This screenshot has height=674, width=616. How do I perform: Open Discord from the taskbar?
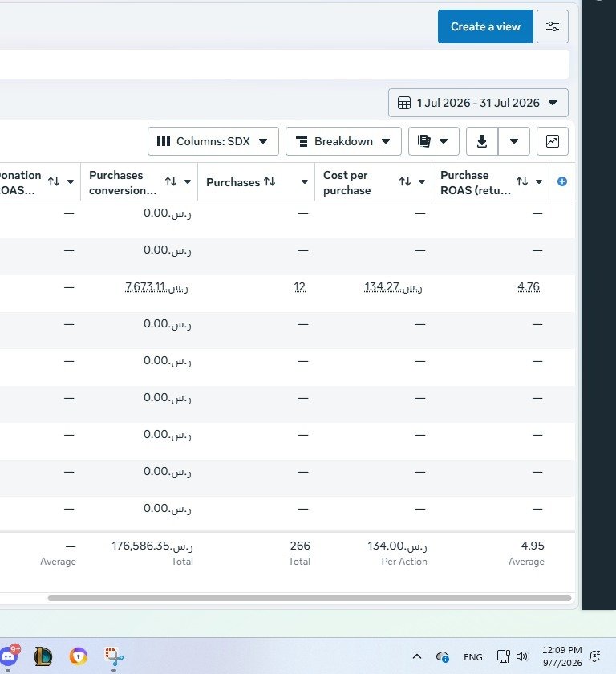10,656
